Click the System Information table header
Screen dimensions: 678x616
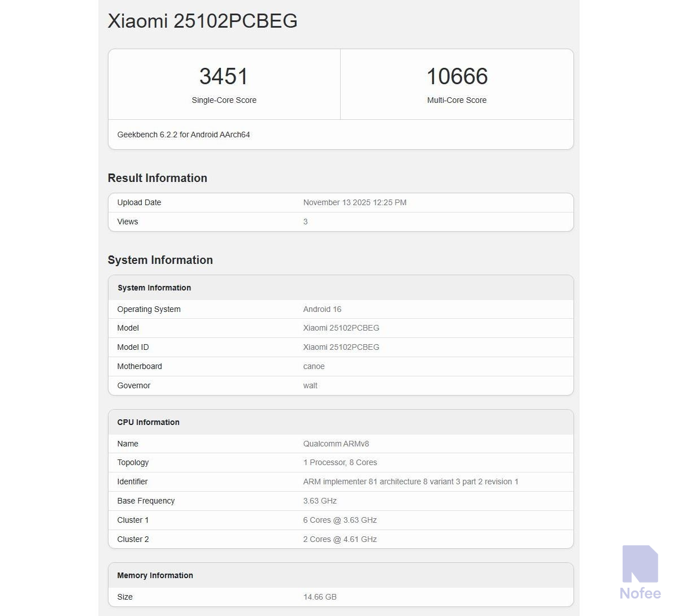pyautogui.click(x=154, y=288)
